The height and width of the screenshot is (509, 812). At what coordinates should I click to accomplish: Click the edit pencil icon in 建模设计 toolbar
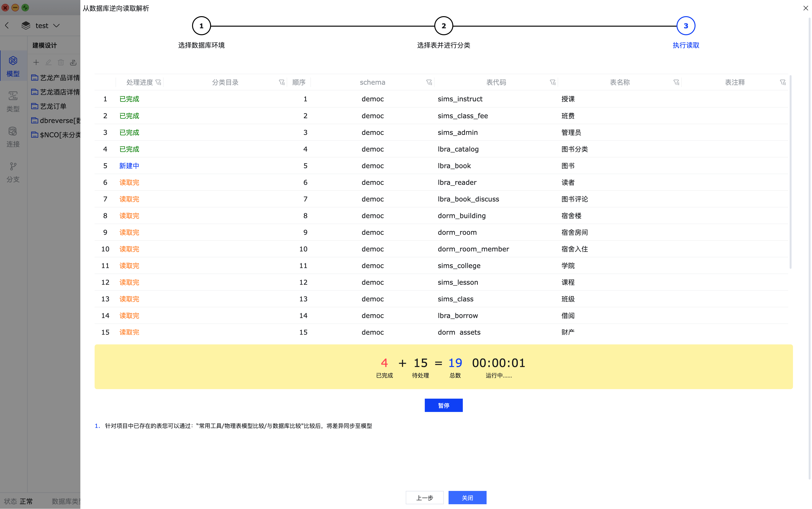pos(48,62)
